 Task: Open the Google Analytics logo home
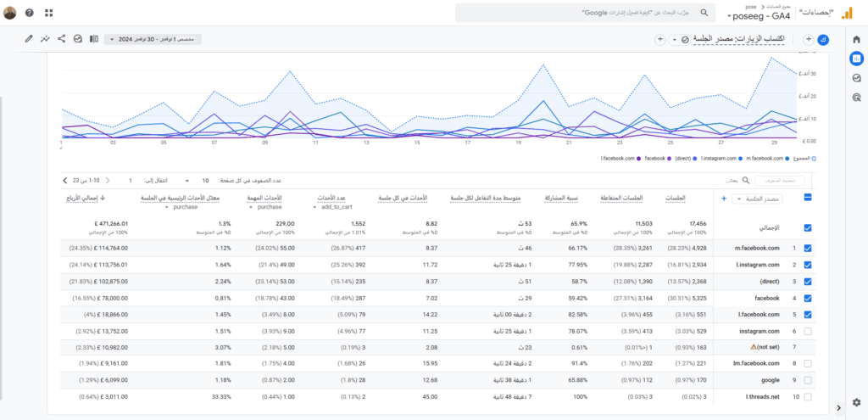(847, 14)
